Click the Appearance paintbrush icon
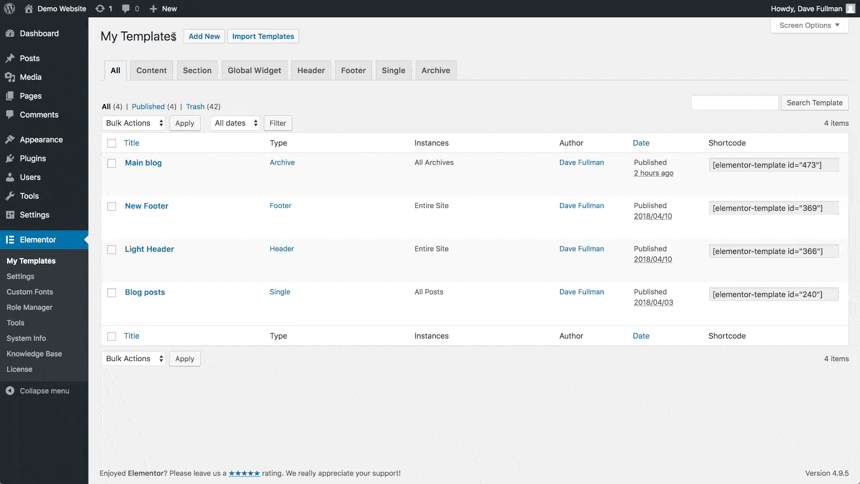This screenshot has width=860, height=484. [10, 140]
